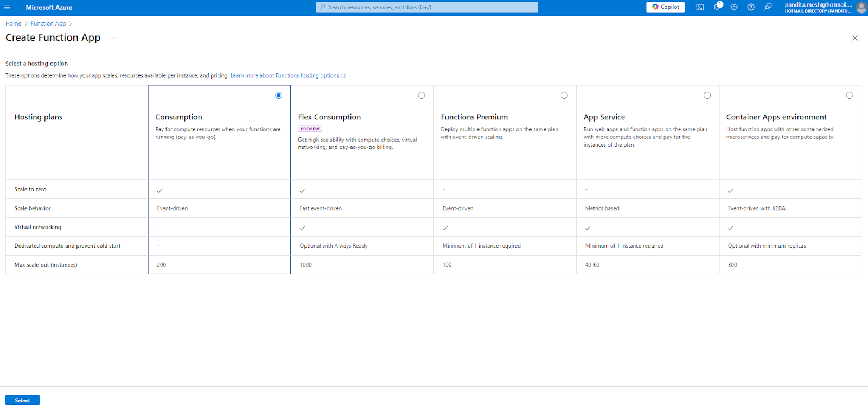Click the Select button
Screen dimensions: 868x411
[x=22, y=400]
